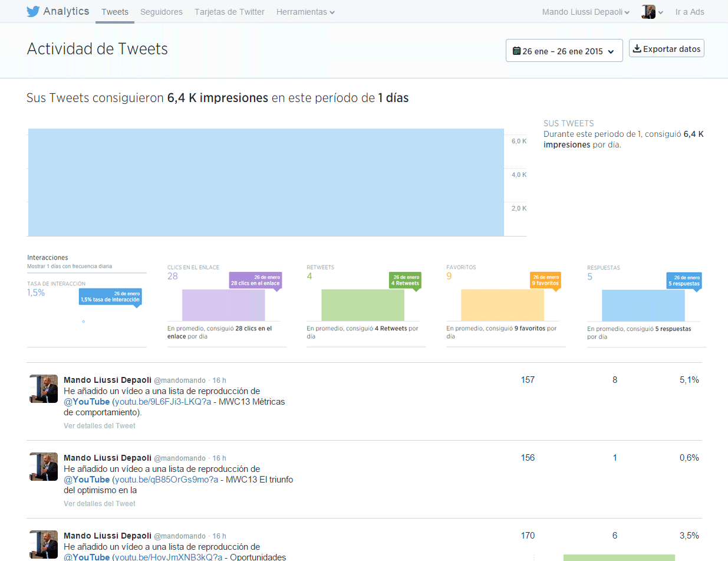Click avatar of the MWC13 El triunfo tweet

coord(44,467)
